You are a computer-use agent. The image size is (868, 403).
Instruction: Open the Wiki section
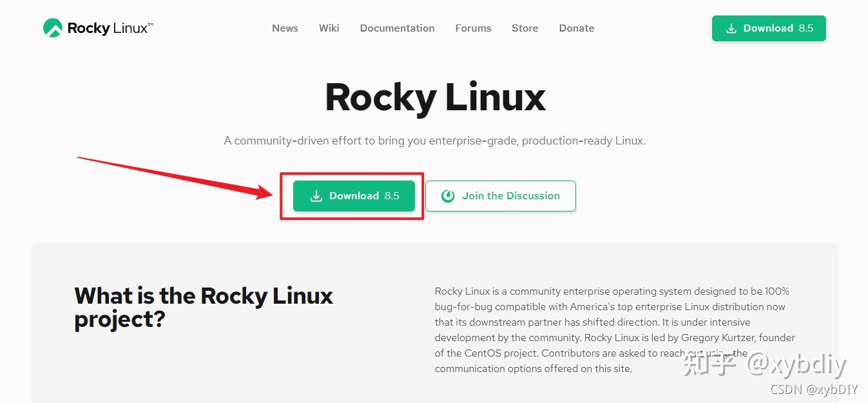(x=329, y=28)
